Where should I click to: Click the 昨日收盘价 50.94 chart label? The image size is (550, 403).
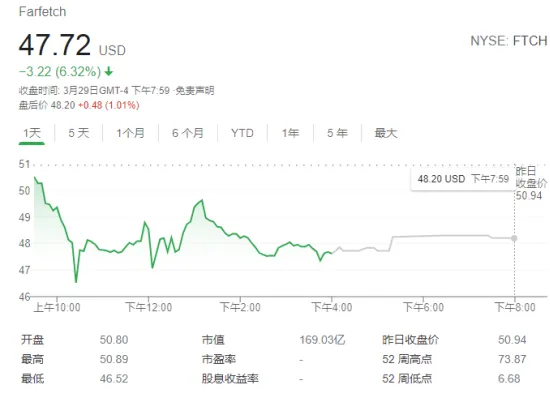(531, 183)
